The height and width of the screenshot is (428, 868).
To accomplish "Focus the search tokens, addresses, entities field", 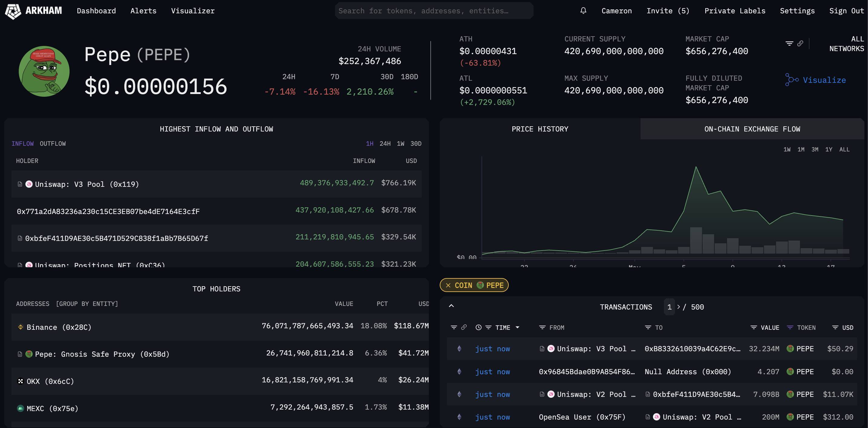I will pos(434,11).
